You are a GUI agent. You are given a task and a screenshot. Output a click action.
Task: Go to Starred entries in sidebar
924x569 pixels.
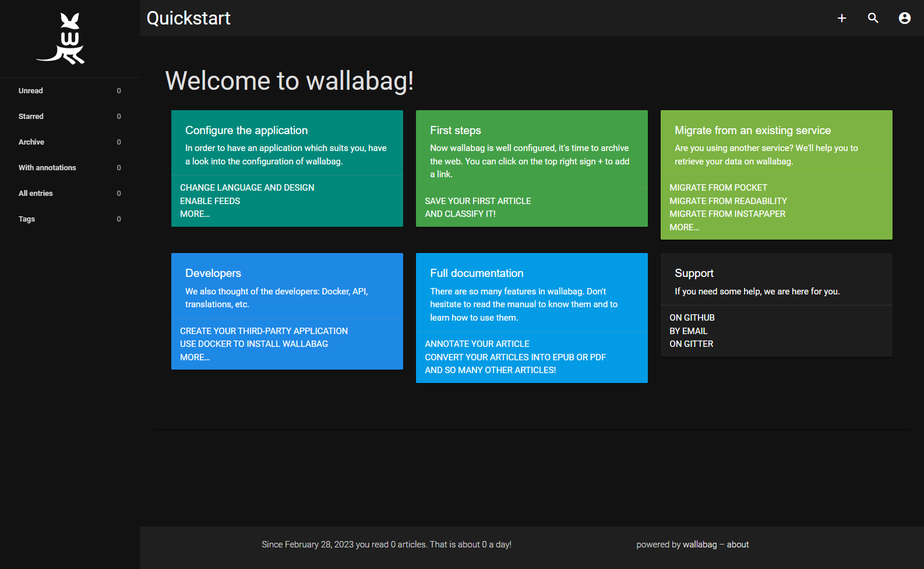coord(31,117)
